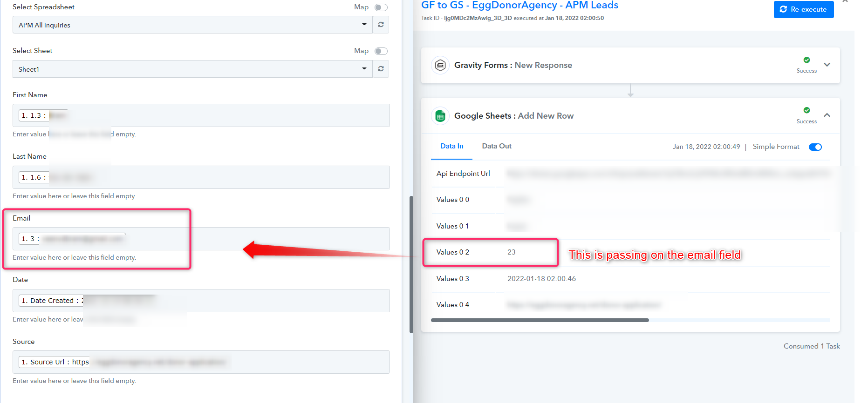
Task: Click the Consumed 1 Task text
Action: click(812, 346)
